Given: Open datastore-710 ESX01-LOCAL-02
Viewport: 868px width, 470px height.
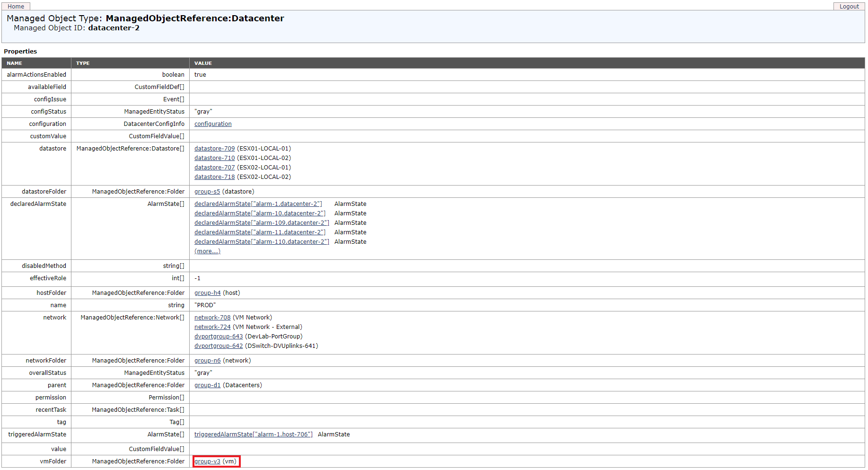Looking at the screenshot, I should point(214,158).
